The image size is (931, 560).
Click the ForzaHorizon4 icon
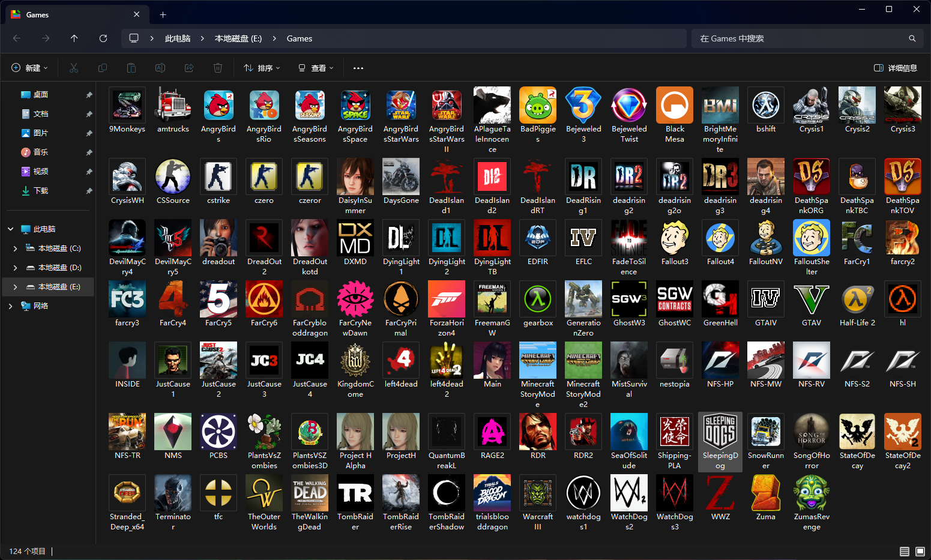(x=447, y=300)
